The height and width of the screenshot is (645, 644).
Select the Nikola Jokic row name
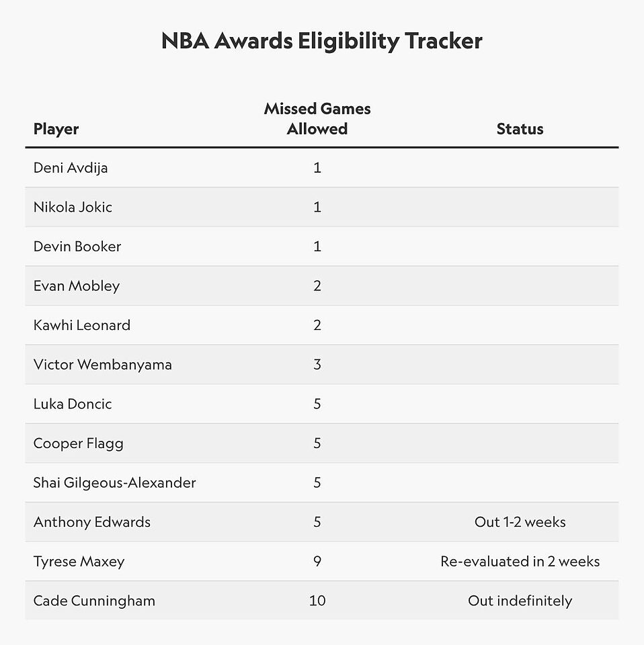(x=73, y=207)
